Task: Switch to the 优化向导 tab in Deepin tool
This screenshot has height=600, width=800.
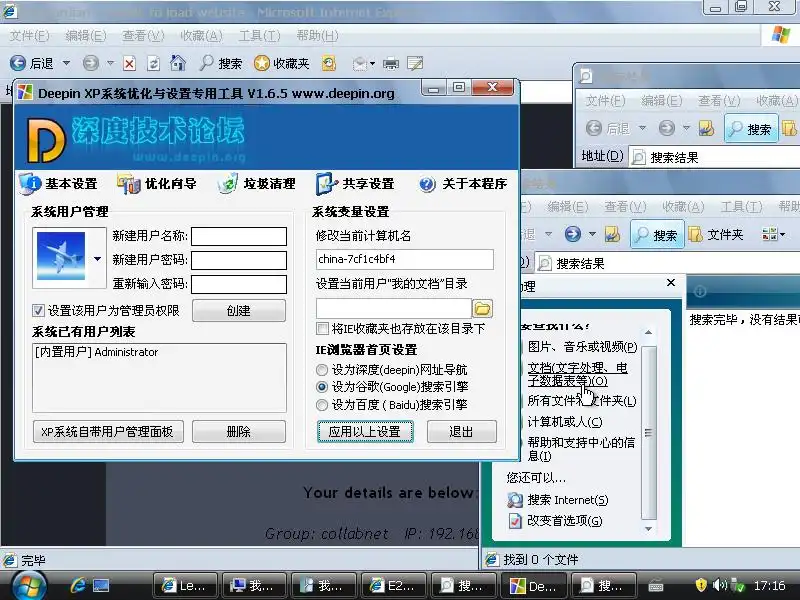Action: (157, 184)
